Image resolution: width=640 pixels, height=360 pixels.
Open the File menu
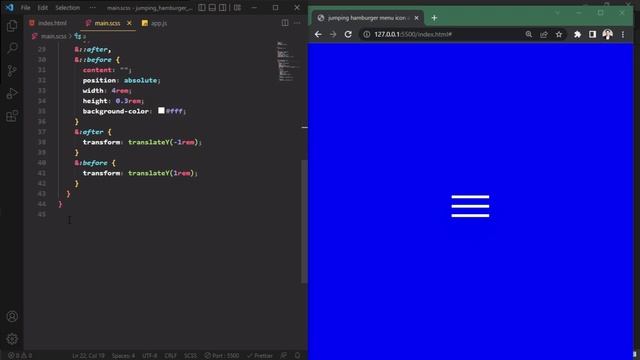[x=25, y=7]
